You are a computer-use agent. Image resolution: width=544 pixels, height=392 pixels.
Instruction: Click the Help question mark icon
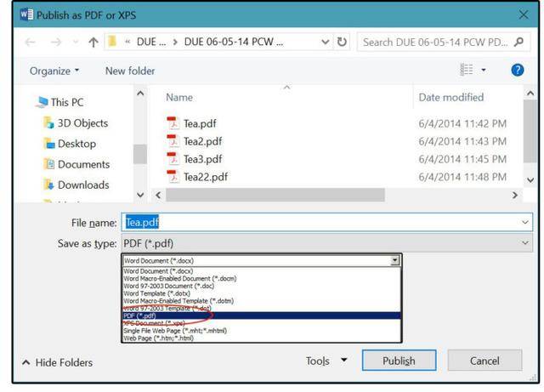tap(517, 71)
